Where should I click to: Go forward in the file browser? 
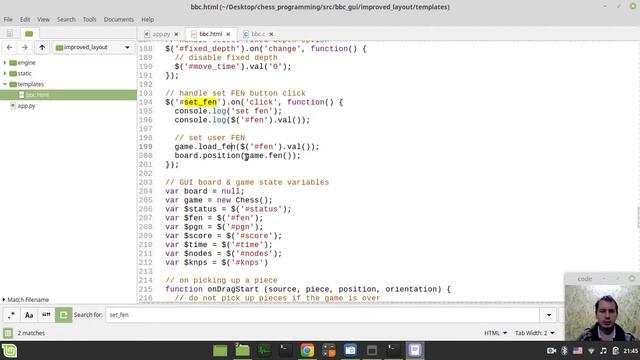[24, 47]
